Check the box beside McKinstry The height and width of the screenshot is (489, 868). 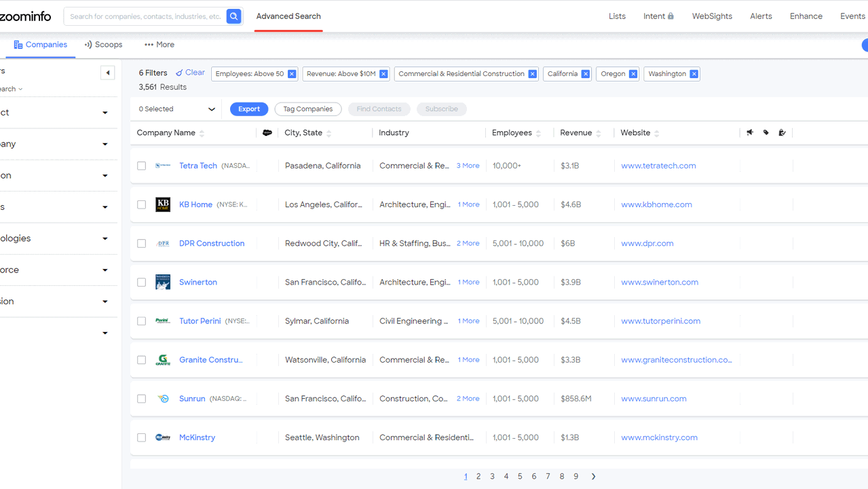coord(142,437)
